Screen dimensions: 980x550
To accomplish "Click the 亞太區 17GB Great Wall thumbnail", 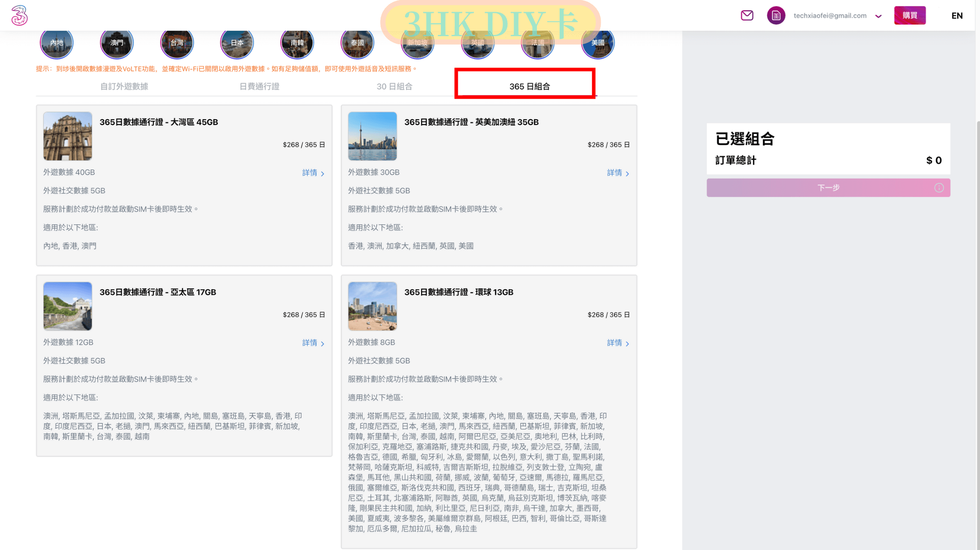I will pos(67,306).
